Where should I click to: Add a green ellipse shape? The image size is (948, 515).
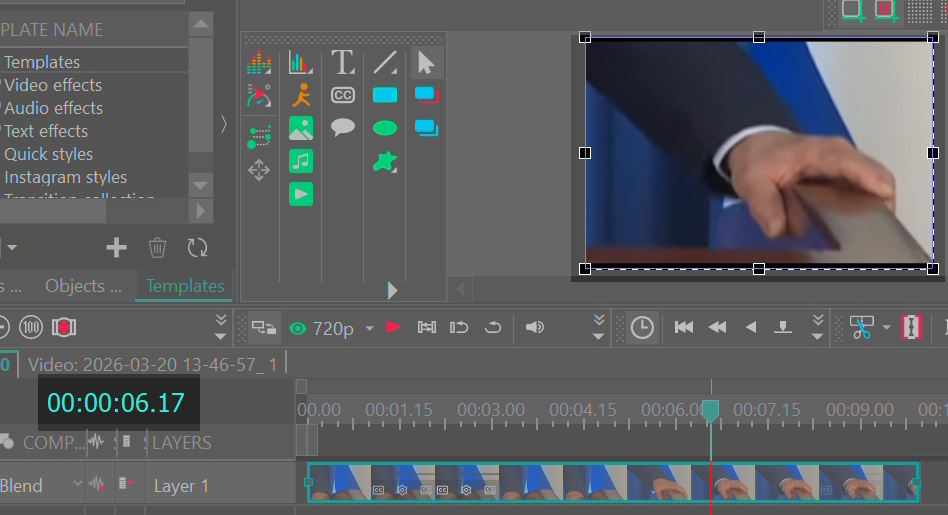click(385, 128)
